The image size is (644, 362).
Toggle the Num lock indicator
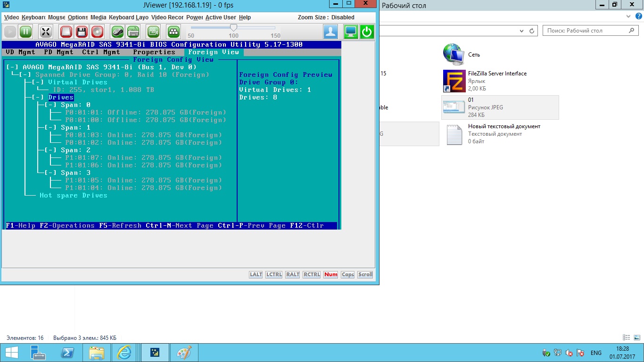point(330,274)
